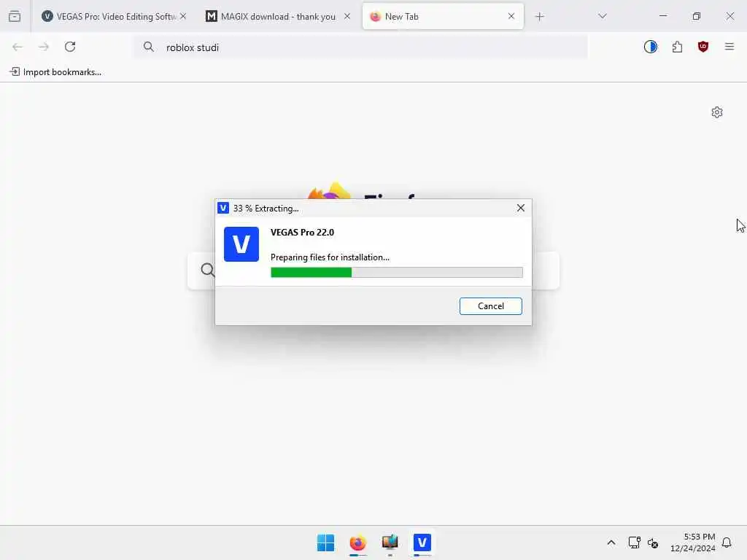Viewport: 747px width, 560px height.
Task: Open notifications bell icon
Action: pos(727,542)
